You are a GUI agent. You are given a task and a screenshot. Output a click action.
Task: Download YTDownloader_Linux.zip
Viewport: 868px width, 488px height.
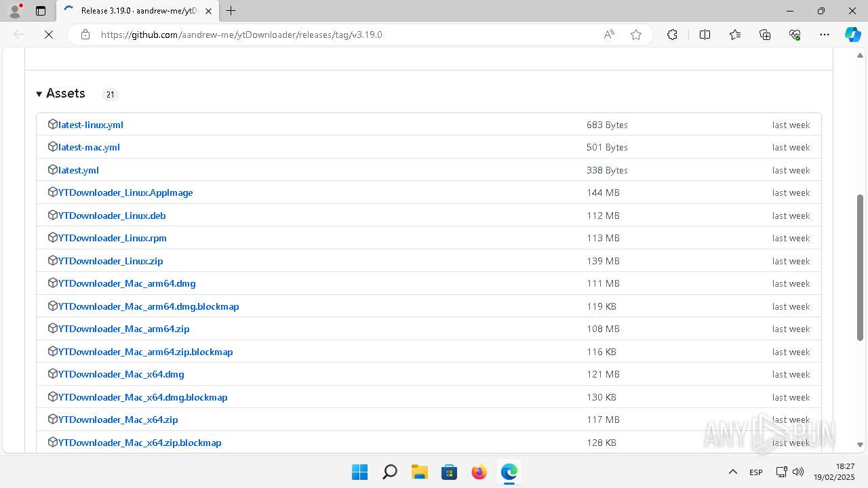click(x=111, y=261)
